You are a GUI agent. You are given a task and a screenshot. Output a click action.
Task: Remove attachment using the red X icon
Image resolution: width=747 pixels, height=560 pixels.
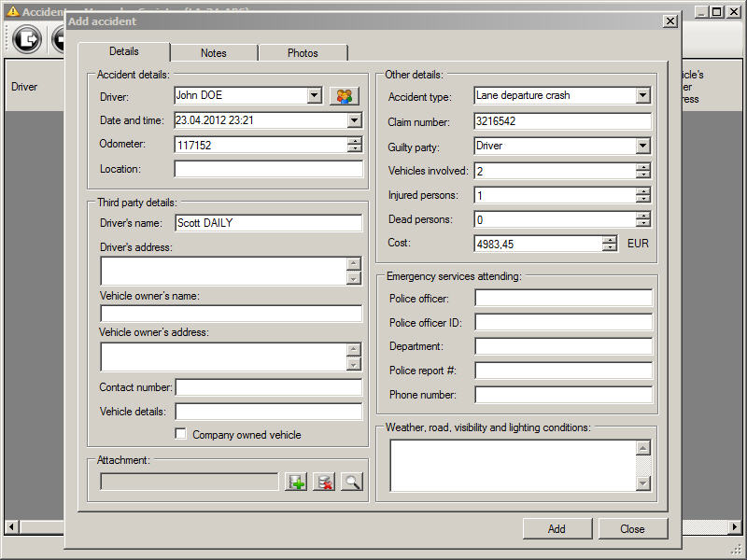[324, 482]
